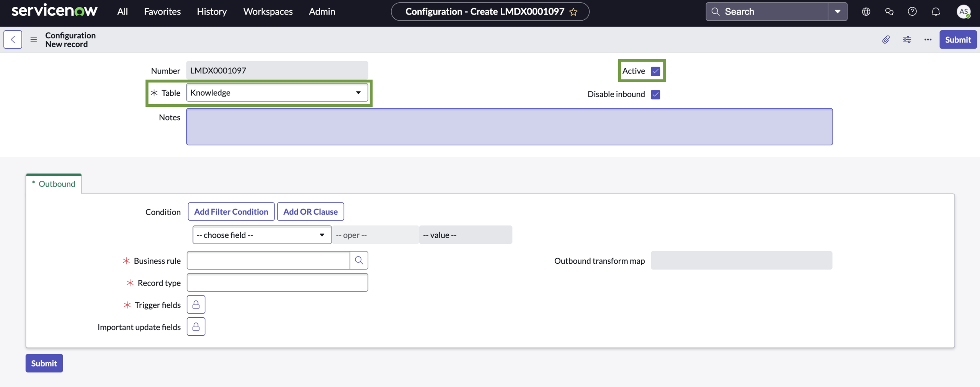Screen dimensions: 980x387
Task: Open the more options ellipsis menu
Action: point(928,39)
